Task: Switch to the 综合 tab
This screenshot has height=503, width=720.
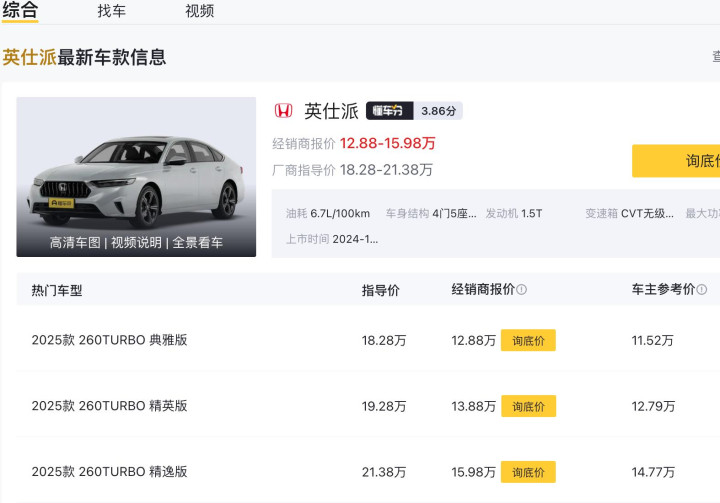Action: [20, 11]
